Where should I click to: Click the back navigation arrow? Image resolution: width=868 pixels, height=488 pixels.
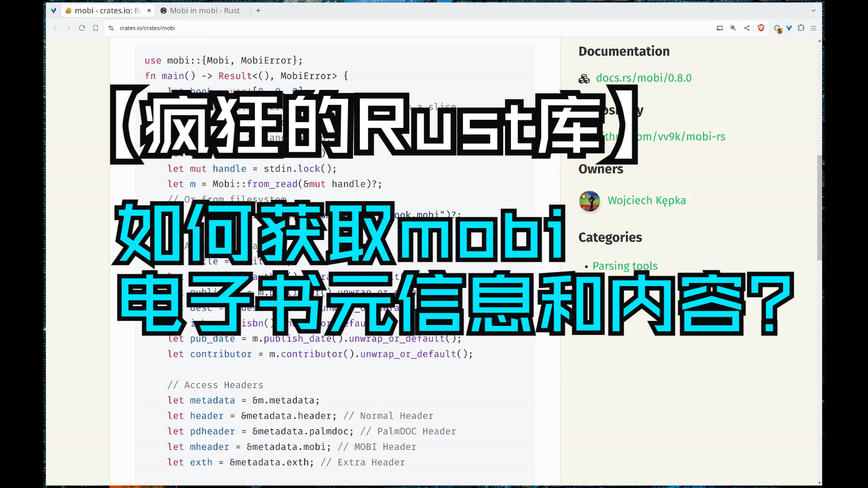point(55,28)
